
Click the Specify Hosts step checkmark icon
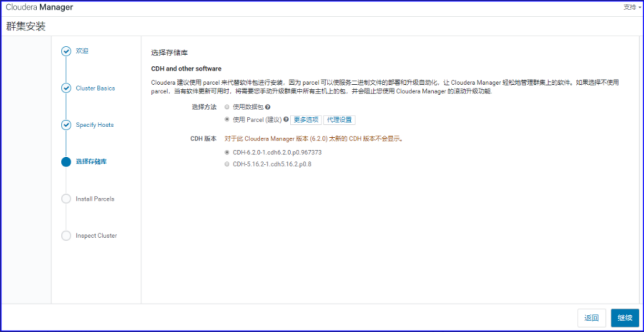pos(66,125)
